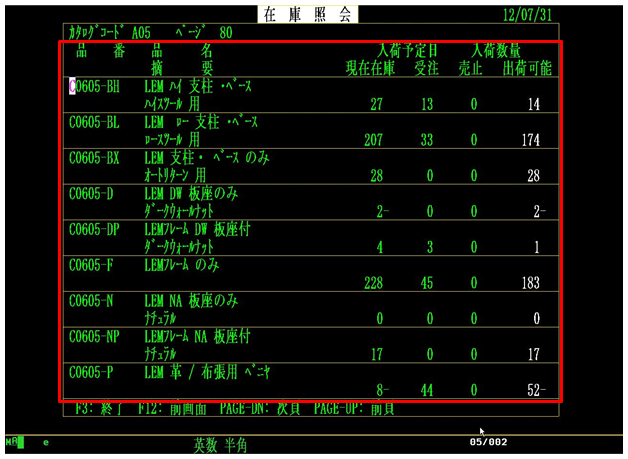This screenshot has width=628, height=459.
Task: Click ダークウォールナット in the C0605-D row
Action: 179,211
